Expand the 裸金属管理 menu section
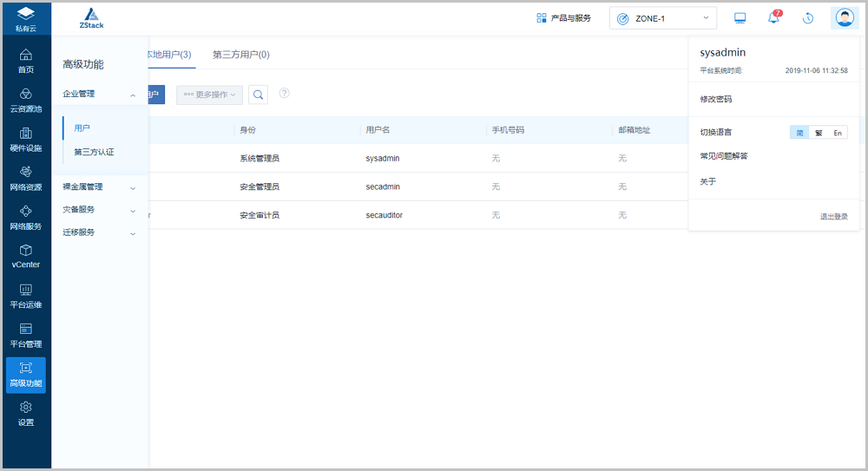 (99, 186)
